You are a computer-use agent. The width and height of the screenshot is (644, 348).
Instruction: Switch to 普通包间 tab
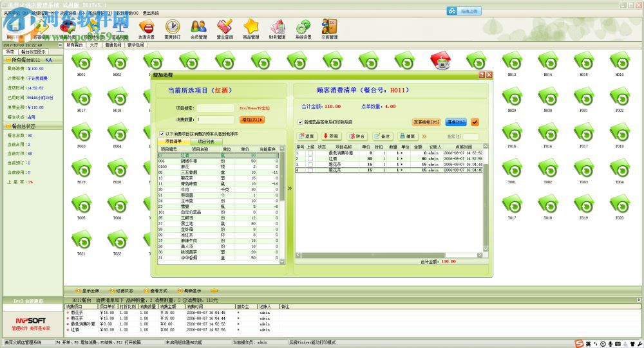tap(113, 45)
